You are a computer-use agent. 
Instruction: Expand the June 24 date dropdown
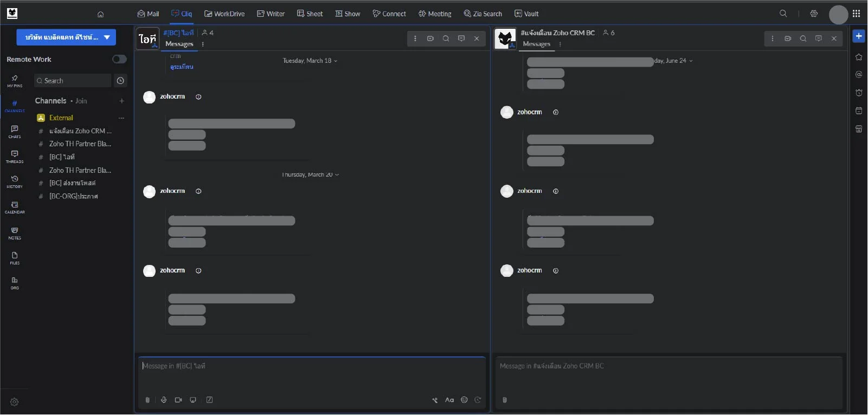pyautogui.click(x=673, y=61)
